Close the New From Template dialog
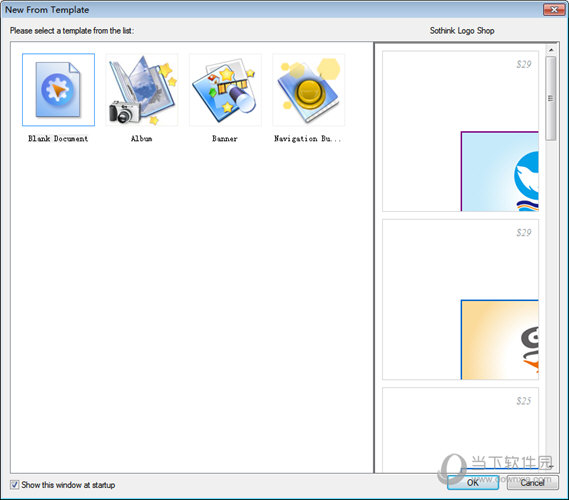The height and width of the screenshot is (500, 569). click(x=554, y=10)
